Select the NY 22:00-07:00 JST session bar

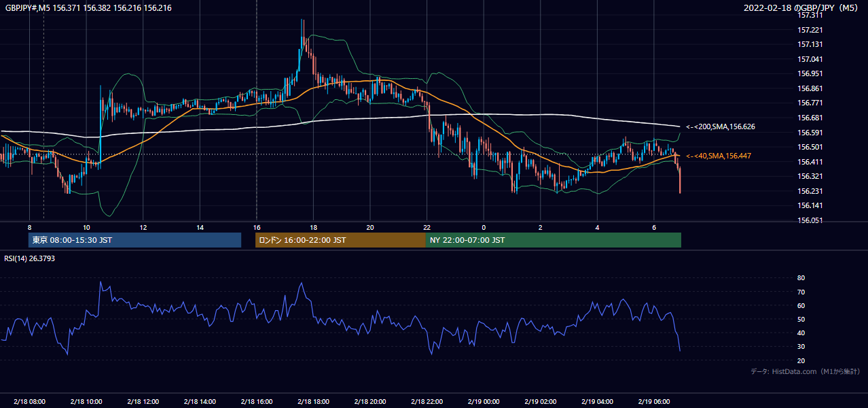[554, 240]
